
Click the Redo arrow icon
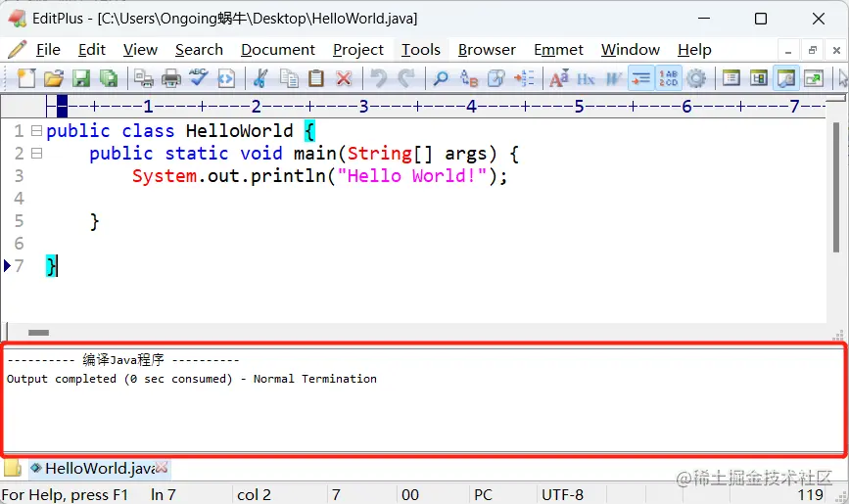click(406, 78)
